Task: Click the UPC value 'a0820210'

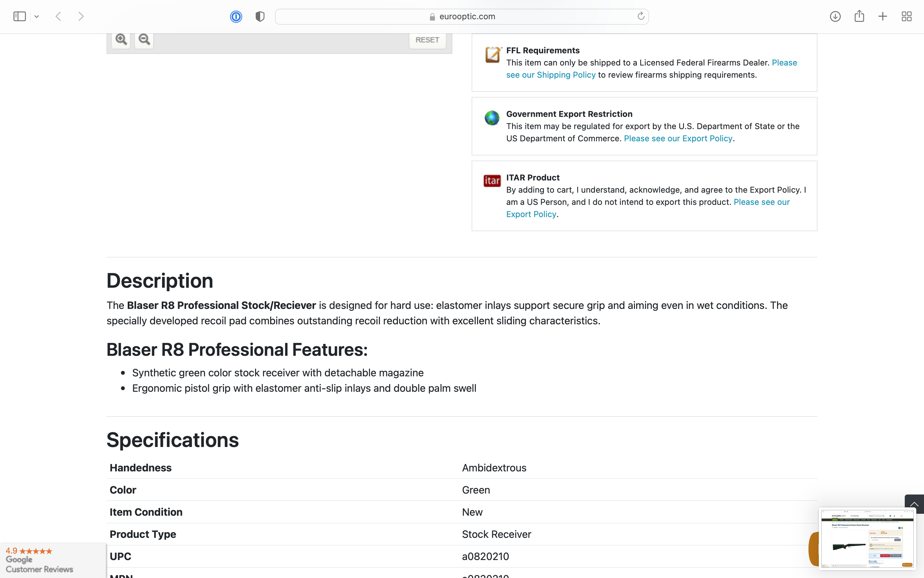Action: [485, 556]
